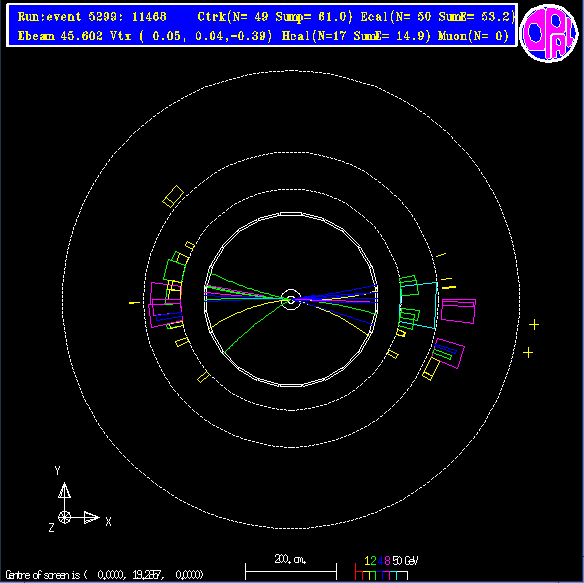Select the magenta Hcal box near the cyan cluster
This screenshot has height=583, width=584.
[458, 311]
